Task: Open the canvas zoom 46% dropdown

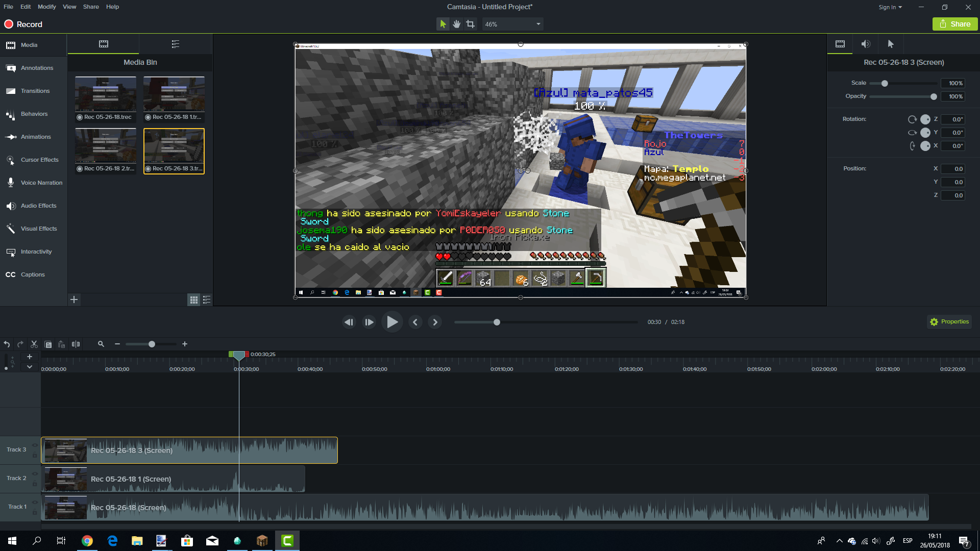Action: (512, 24)
